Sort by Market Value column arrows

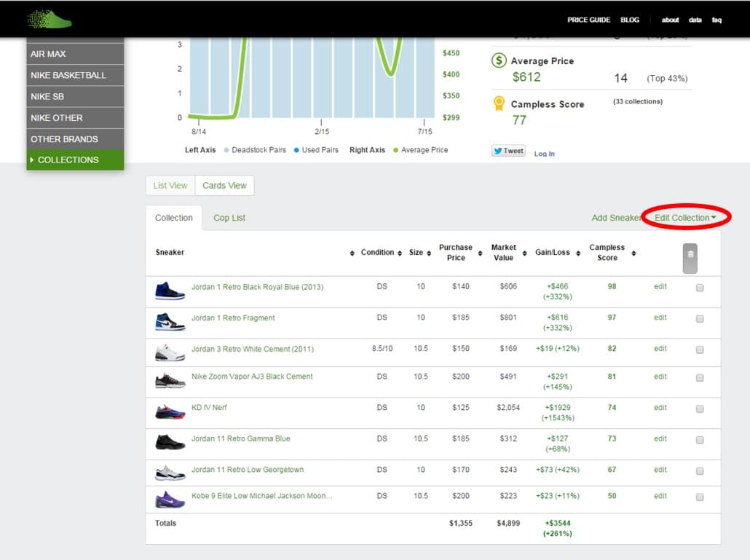point(524,253)
